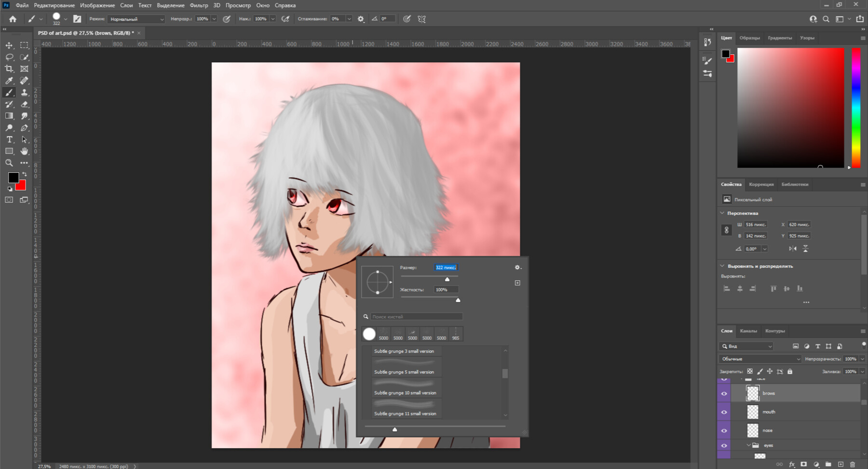Add layer mask icon
Viewport: 868px width, 469px height.
(x=804, y=464)
